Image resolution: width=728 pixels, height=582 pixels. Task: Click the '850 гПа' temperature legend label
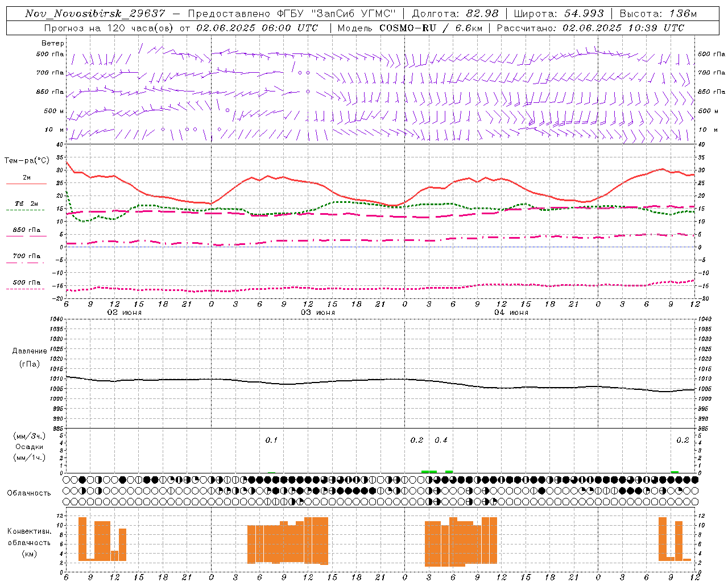27,230
